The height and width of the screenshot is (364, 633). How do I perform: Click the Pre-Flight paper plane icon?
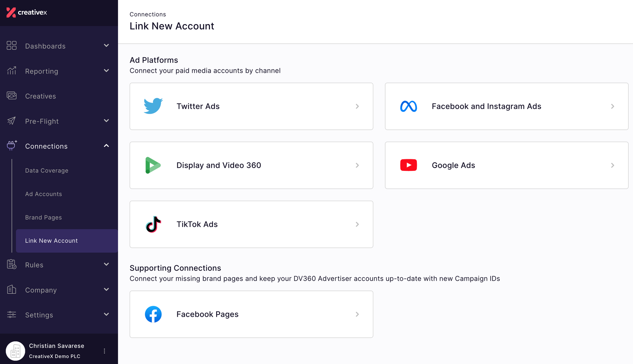(12, 121)
